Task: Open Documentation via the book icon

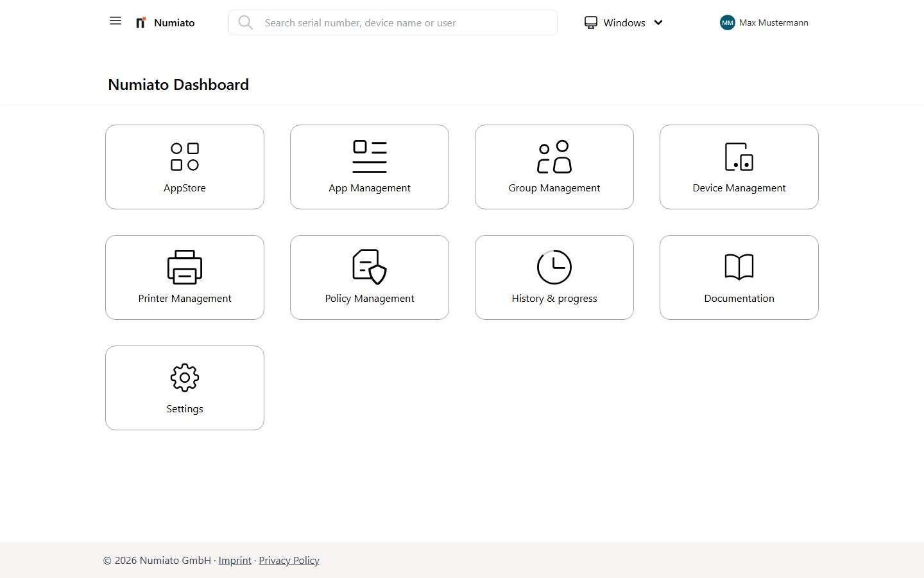Action: [x=739, y=267]
